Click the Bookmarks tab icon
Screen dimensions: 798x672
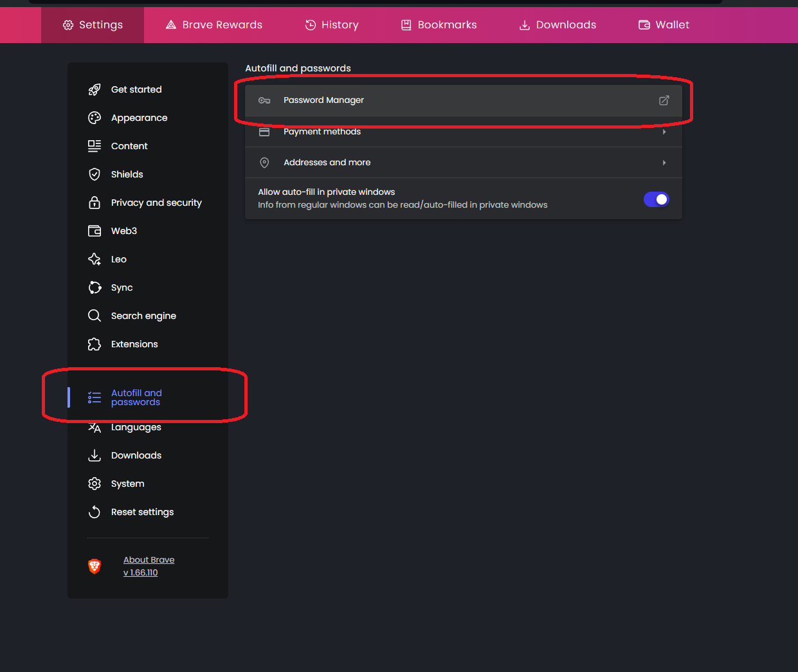pos(406,25)
